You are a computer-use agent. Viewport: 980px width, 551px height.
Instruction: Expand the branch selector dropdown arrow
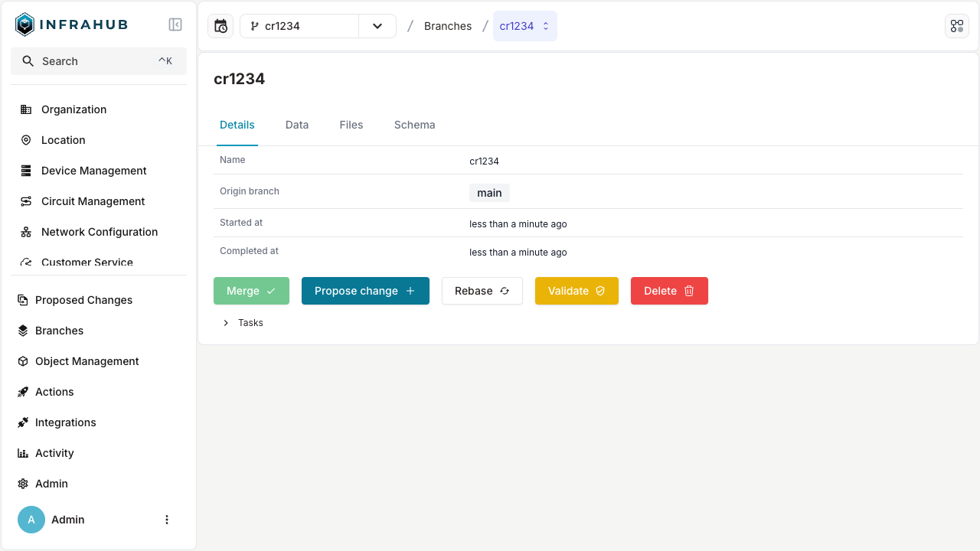tap(377, 26)
